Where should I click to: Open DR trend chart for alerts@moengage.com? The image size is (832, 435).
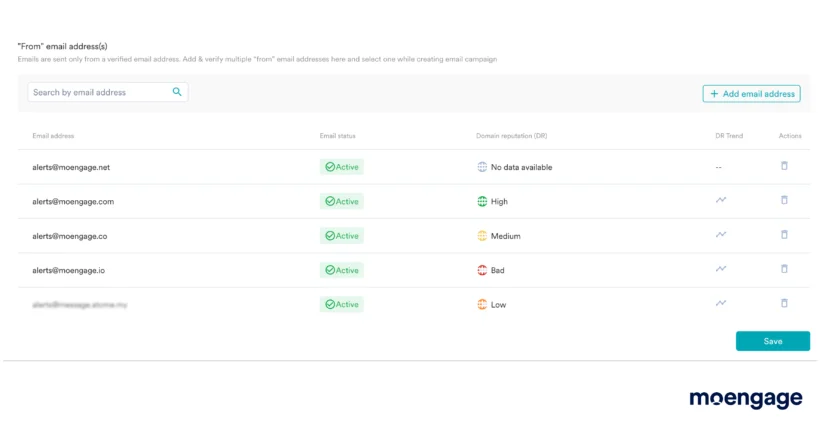tap(721, 200)
